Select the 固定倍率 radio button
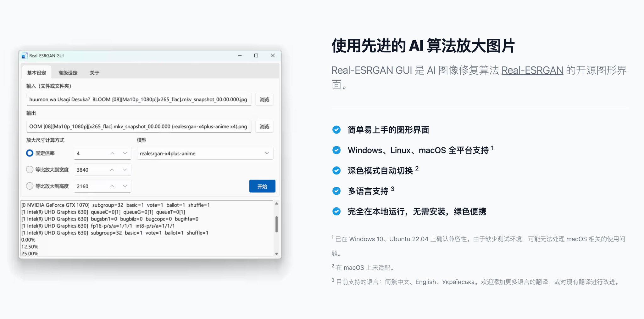644x319 pixels. click(30, 153)
